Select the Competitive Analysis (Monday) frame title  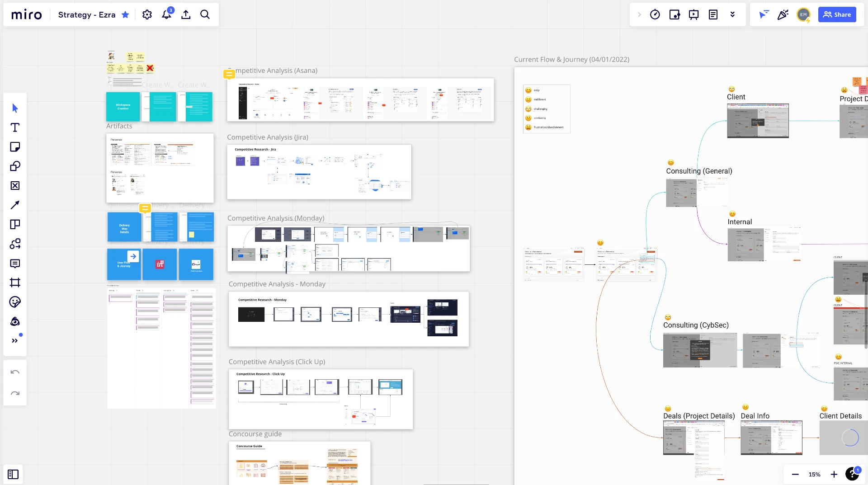click(x=276, y=218)
